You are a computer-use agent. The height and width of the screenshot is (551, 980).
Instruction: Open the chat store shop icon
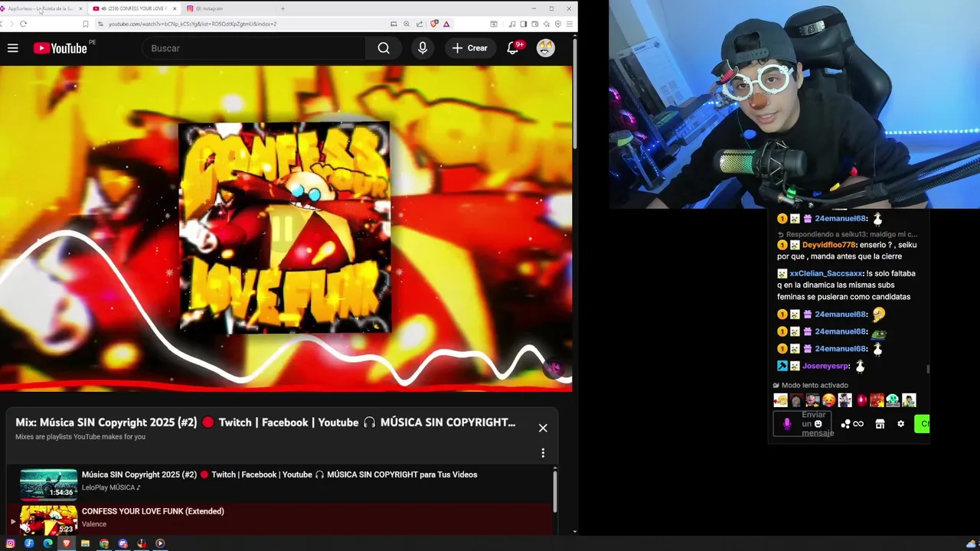tap(880, 424)
